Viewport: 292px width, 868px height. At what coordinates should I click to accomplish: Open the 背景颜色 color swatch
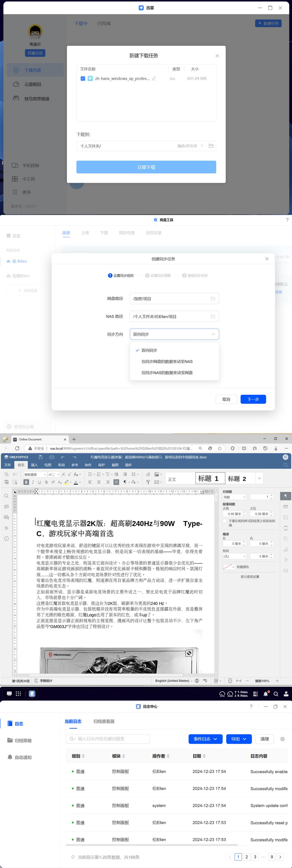229,567
